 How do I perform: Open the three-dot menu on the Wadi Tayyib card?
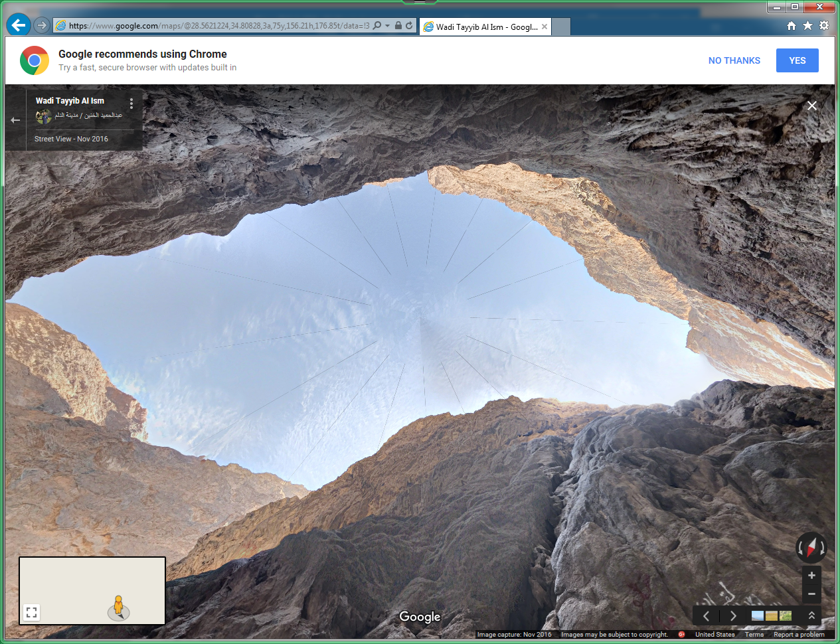click(x=131, y=104)
